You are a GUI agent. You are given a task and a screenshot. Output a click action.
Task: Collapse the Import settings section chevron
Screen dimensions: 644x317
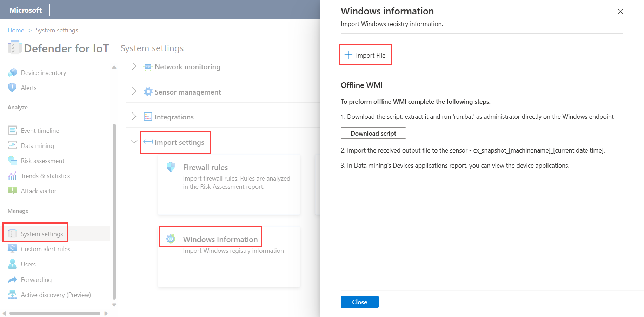point(134,142)
